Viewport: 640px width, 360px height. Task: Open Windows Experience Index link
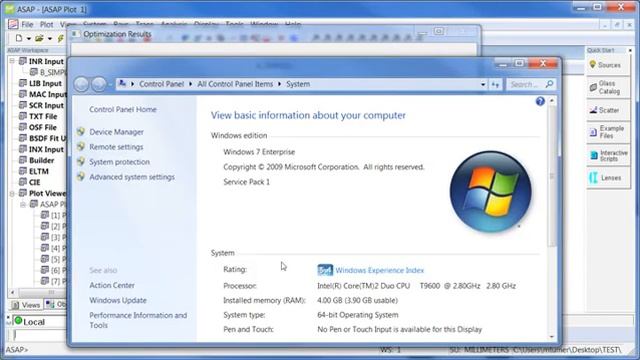[x=380, y=270]
